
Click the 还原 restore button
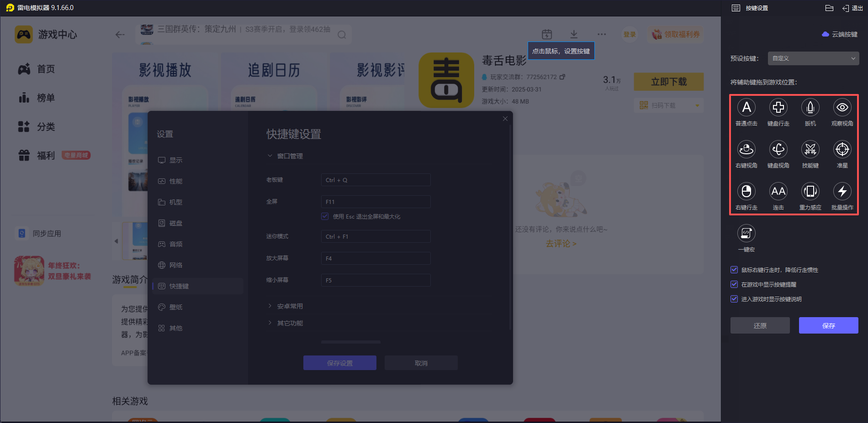tap(760, 325)
